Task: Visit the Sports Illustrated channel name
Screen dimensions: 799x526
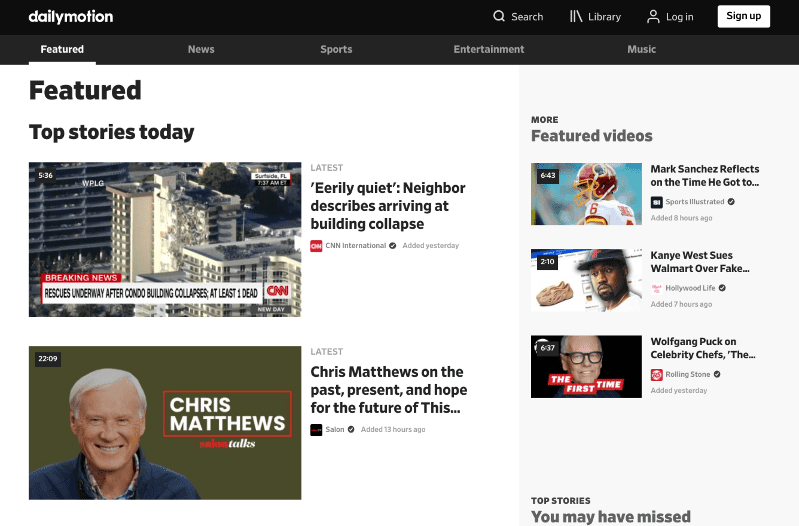Action: click(x=695, y=202)
